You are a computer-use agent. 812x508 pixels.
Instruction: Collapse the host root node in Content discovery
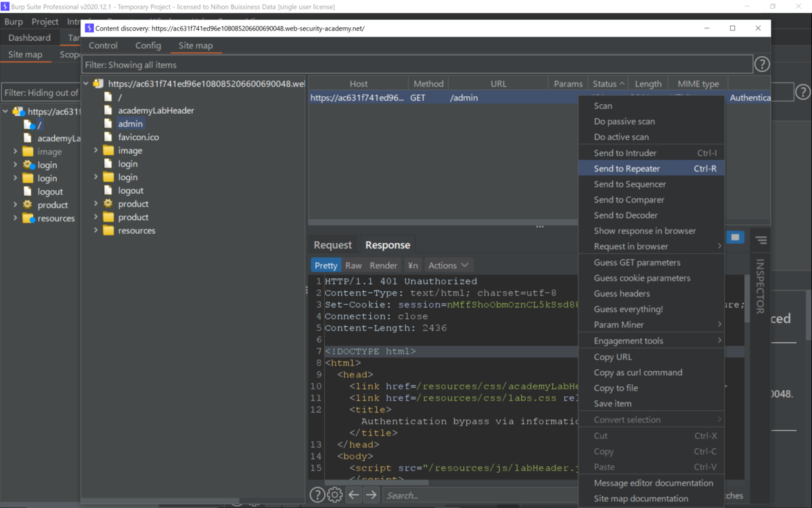86,84
